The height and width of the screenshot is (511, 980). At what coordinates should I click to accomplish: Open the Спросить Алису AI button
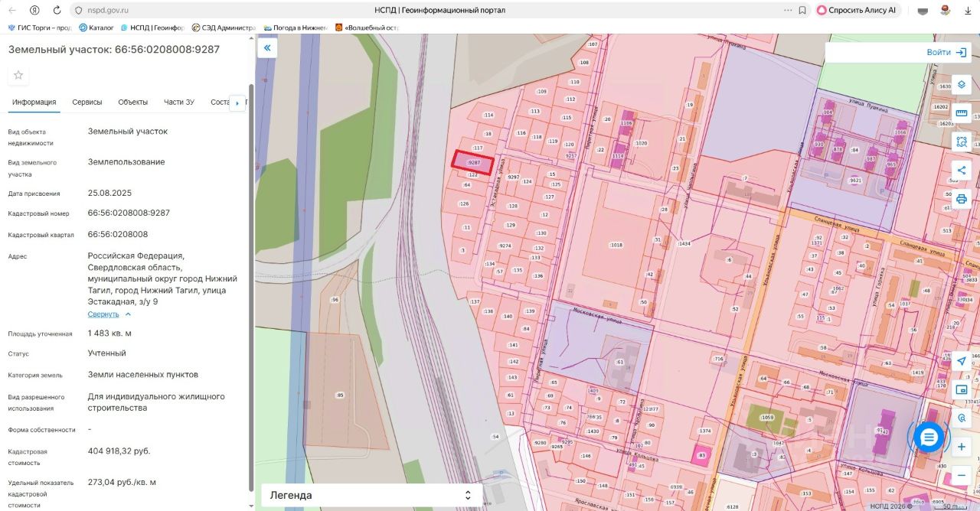click(x=856, y=11)
